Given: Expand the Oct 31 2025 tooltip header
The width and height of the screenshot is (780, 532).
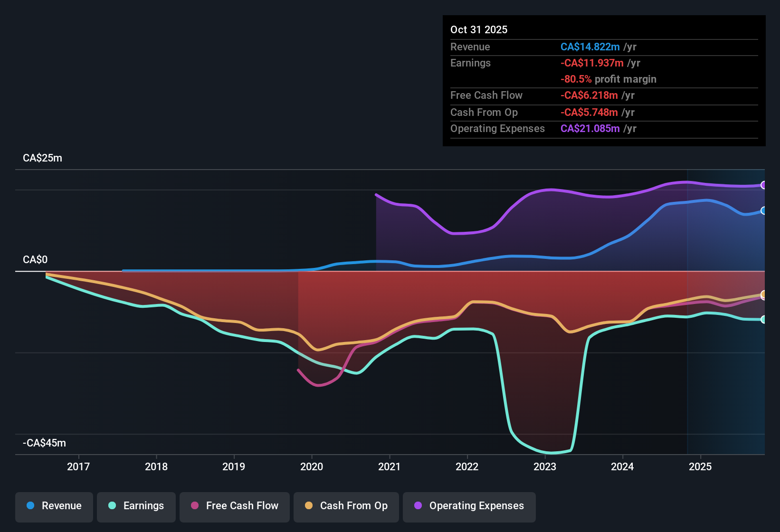Looking at the screenshot, I should (x=479, y=29).
